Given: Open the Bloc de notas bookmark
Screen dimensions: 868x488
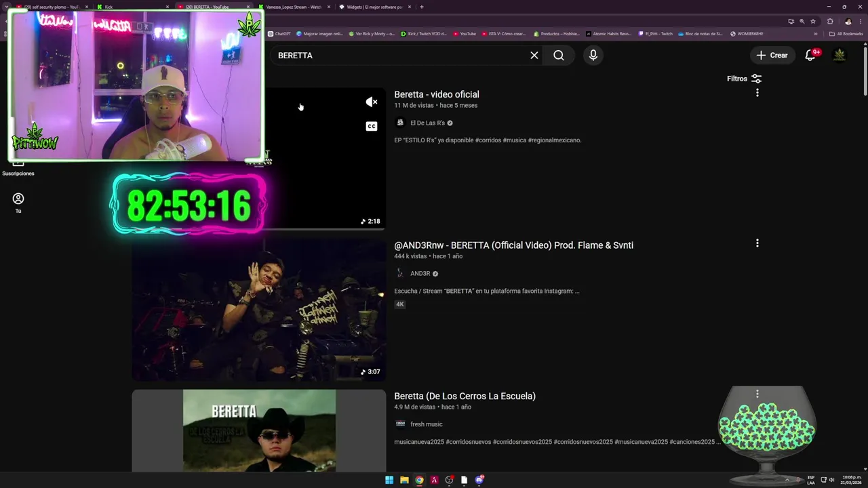Looking at the screenshot, I should coord(701,33).
